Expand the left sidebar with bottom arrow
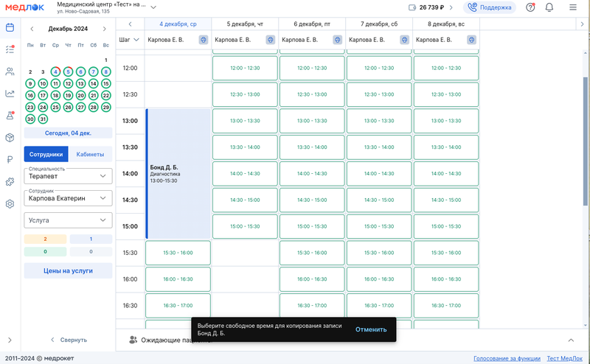 10,340
